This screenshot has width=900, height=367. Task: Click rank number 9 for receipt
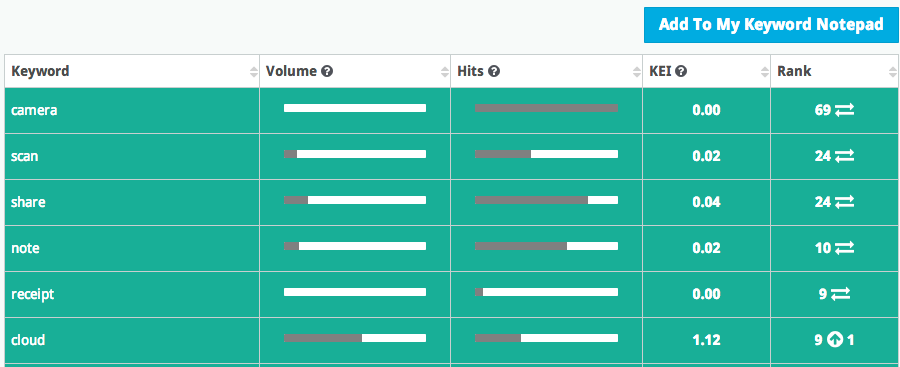pyautogui.click(x=823, y=294)
